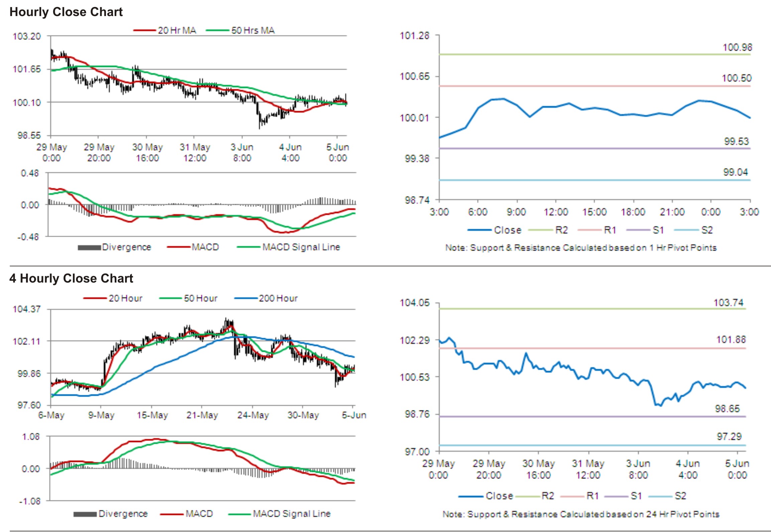This screenshot has height=532, width=771.
Task: Click the 24-May date label
Action: coord(253,415)
